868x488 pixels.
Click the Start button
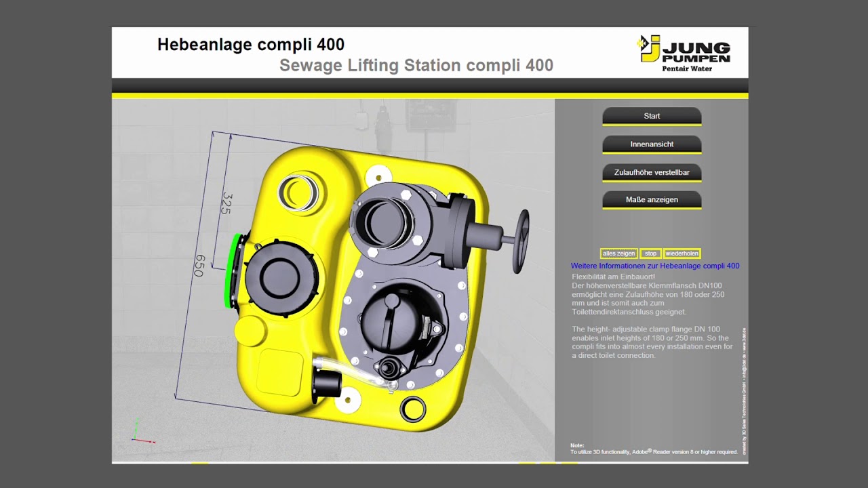pos(652,117)
